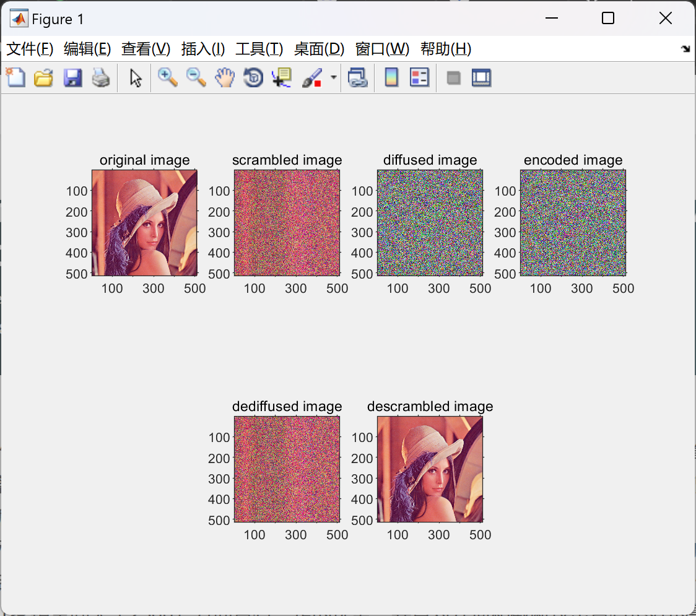
Task: Select the Edit Plot arrow tool
Action: [136, 77]
